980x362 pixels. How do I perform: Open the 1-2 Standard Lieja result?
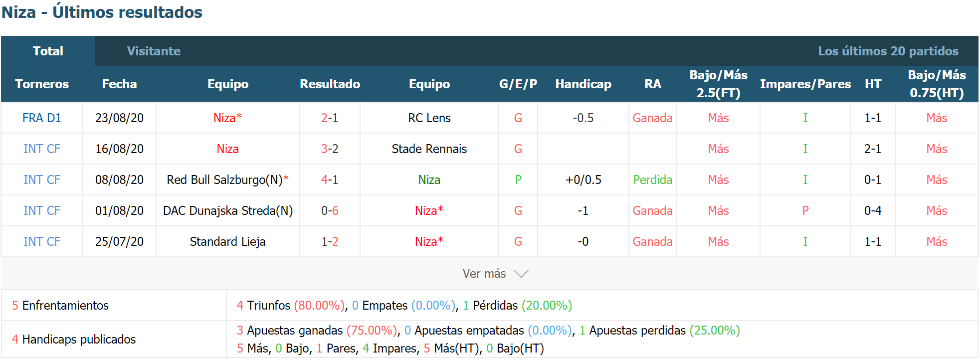click(330, 242)
